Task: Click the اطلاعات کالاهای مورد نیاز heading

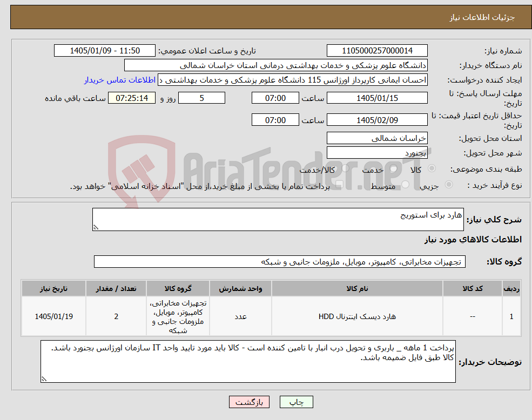Action: pos(473,240)
